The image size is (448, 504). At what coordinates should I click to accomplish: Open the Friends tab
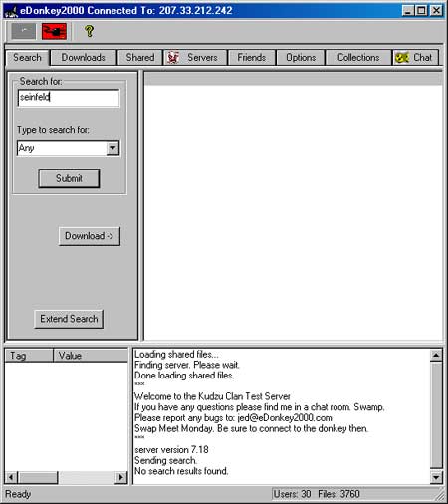pos(252,58)
